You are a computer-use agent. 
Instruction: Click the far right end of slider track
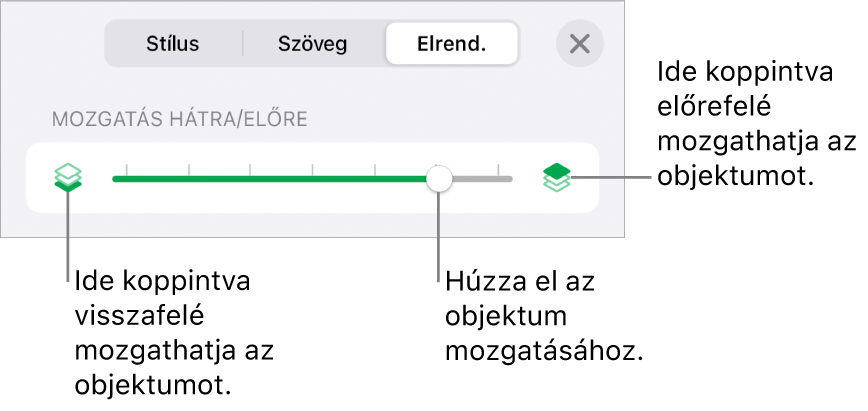point(509,179)
